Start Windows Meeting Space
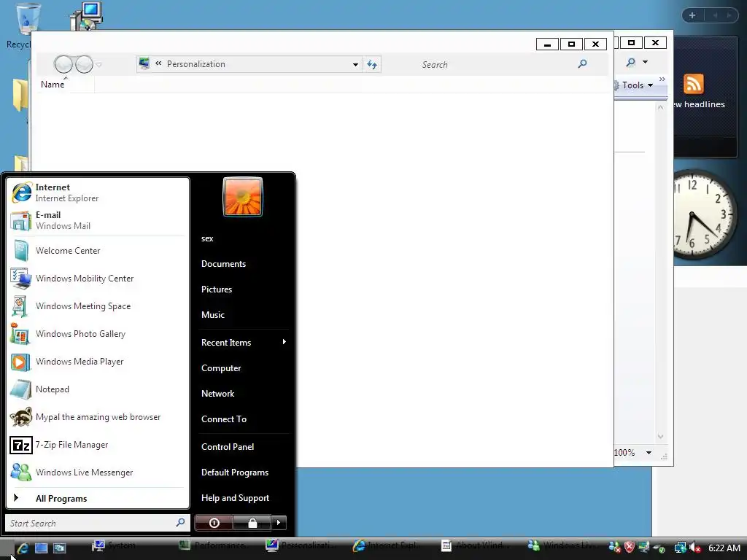747x560 pixels. point(98,306)
